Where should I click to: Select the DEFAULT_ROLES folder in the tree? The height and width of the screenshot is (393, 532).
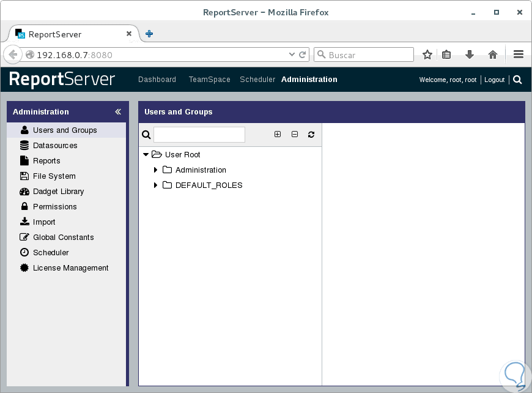pos(209,185)
